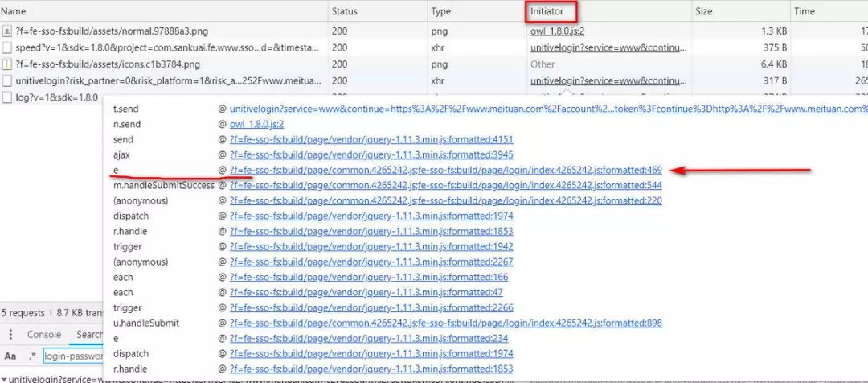Click the 6.4 KB size cell
868x383 pixels.
772,64
